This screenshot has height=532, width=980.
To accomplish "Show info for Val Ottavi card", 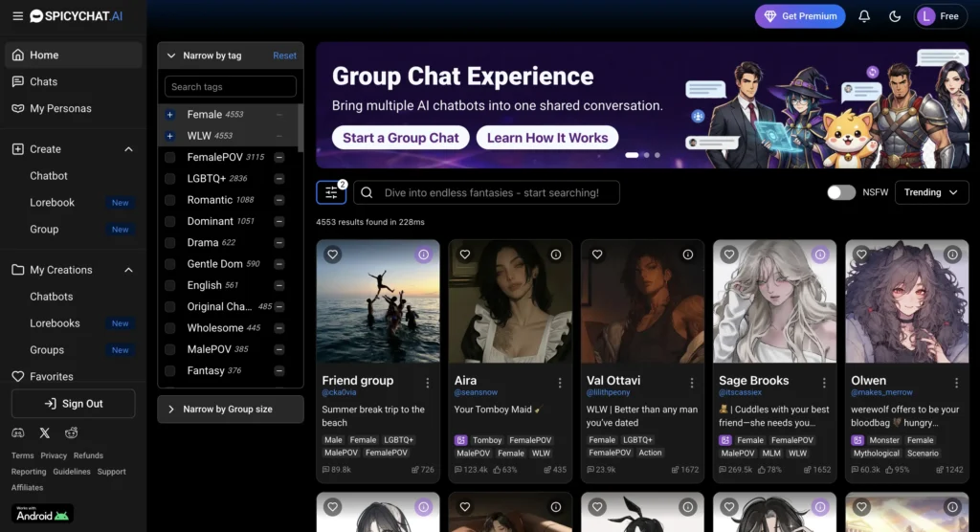I will tap(688, 255).
